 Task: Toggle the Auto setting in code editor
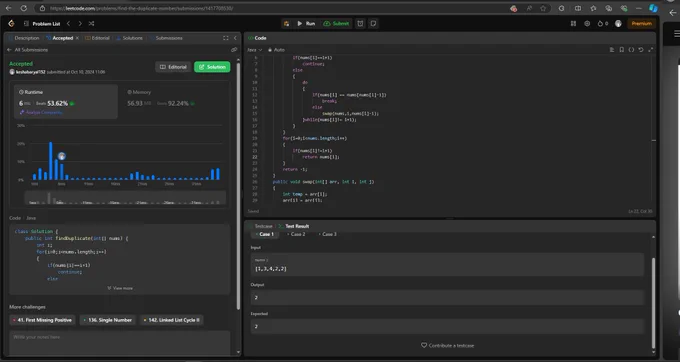(276, 50)
